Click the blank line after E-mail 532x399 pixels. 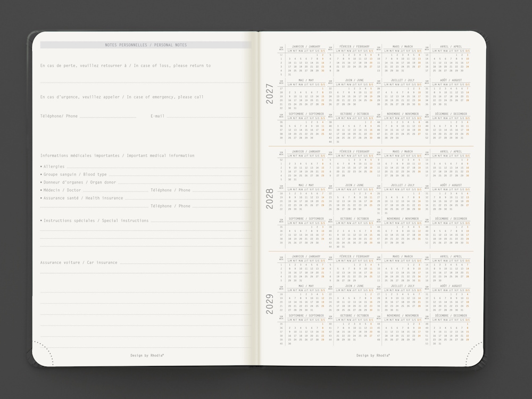(x=209, y=117)
